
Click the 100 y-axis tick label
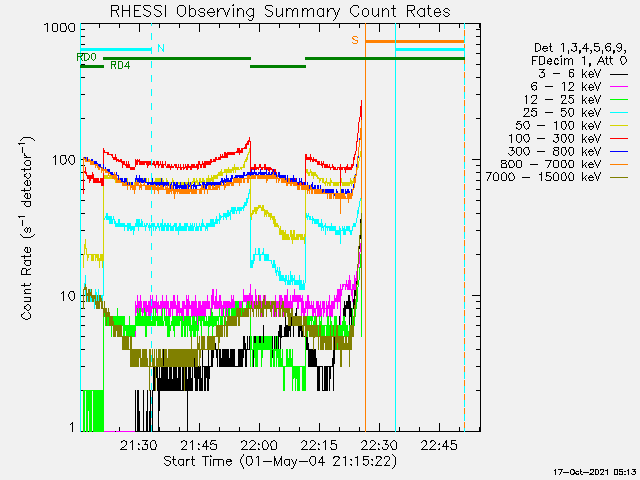click(x=64, y=160)
